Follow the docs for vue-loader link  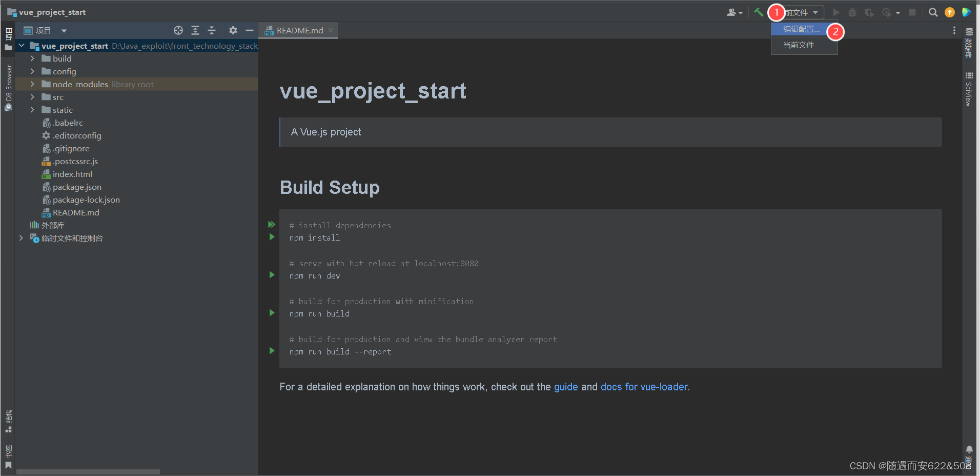tap(644, 387)
